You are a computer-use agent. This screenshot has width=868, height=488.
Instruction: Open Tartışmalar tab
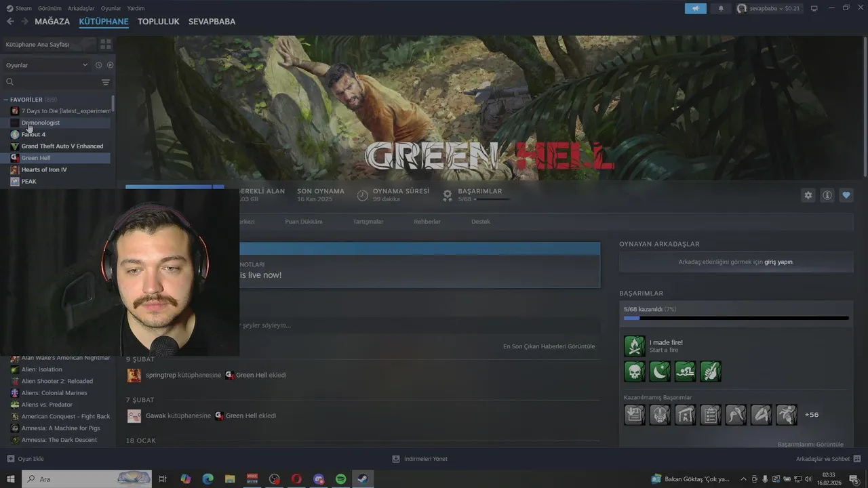tap(368, 222)
